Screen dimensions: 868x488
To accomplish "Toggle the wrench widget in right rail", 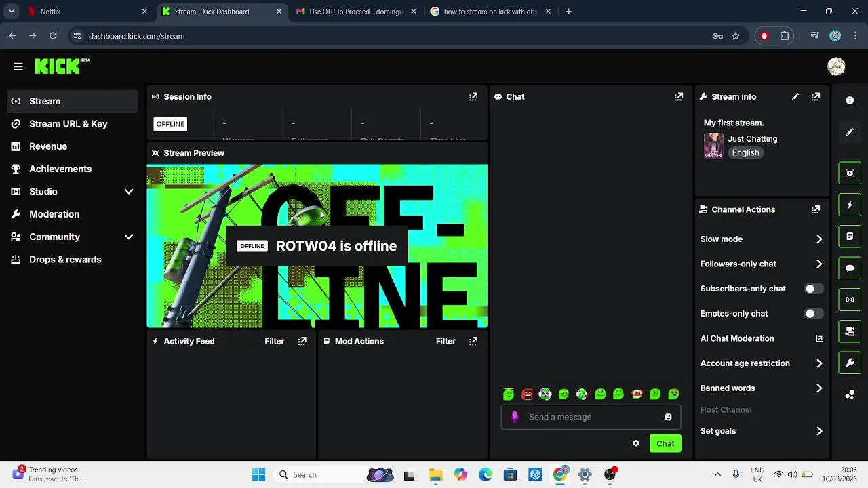I will pyautogui.click(x=850, y=363).
